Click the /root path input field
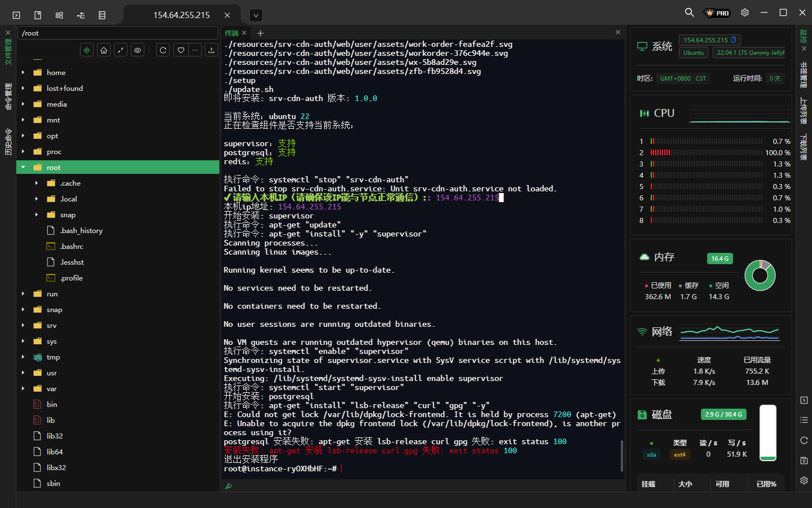The image size is (812, 508). (117, 33)
